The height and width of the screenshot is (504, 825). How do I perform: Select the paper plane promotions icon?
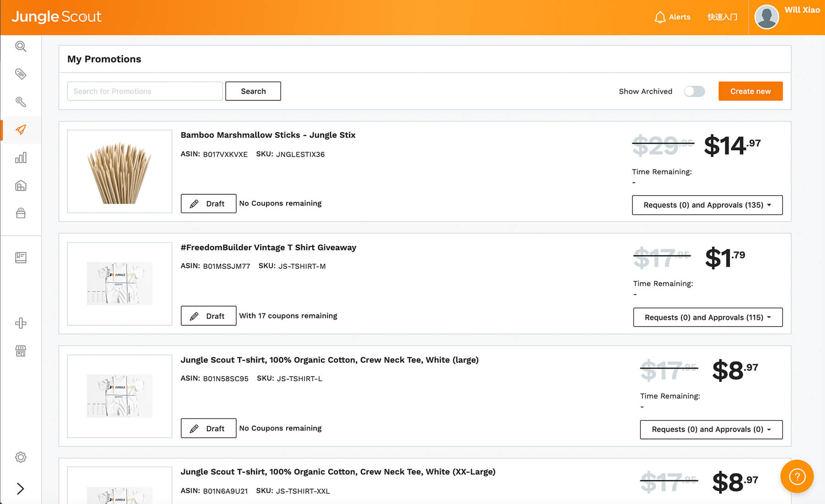[21, 130]
